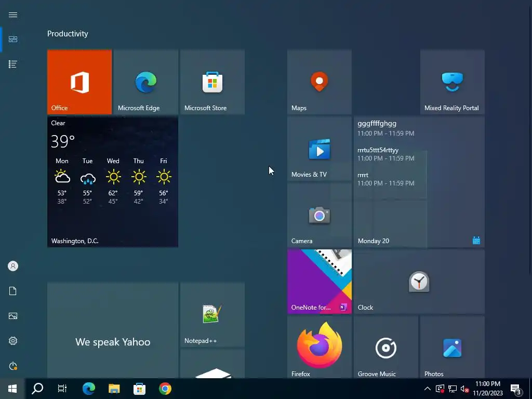Click the Windows Start button
532x399 pixels.
[x=12, y=389]
